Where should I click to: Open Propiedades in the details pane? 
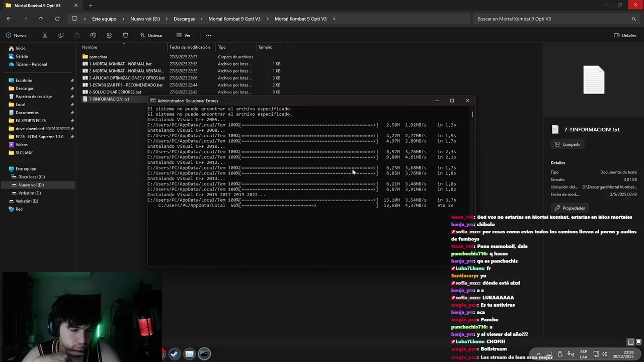click(x=570, y=208)
